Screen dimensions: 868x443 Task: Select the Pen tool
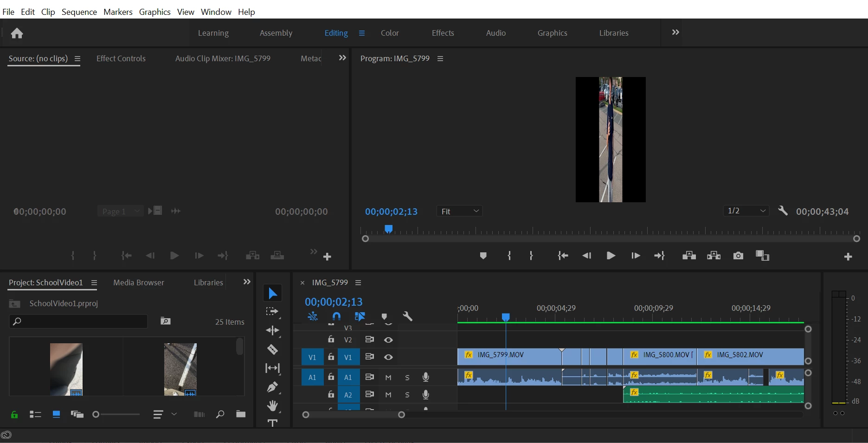(272, 387)
